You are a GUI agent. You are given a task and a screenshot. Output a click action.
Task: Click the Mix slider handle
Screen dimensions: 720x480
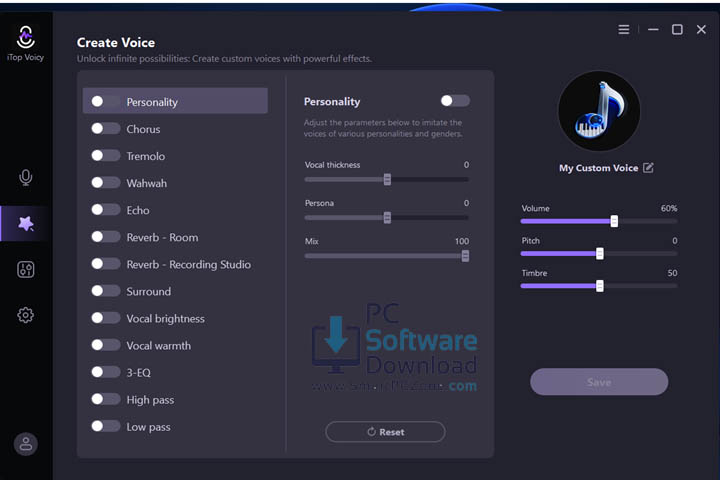click(x=465, y=256)
